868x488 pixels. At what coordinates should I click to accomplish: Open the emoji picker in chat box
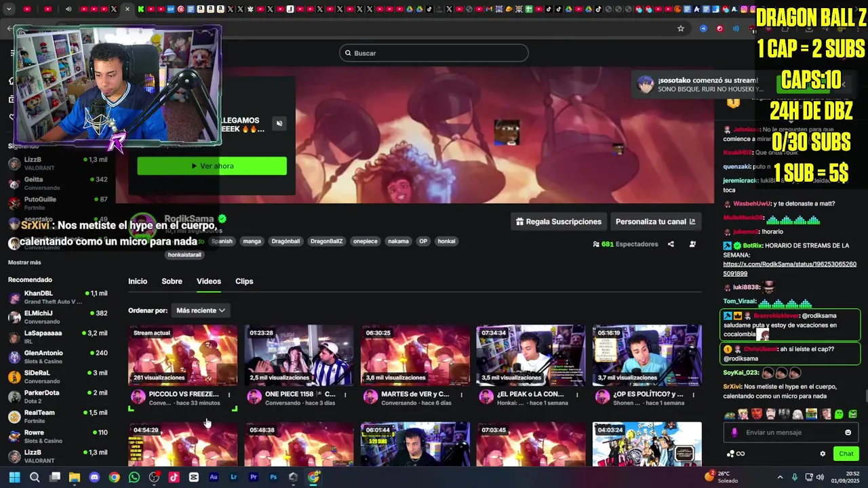[x=848, y=432]
